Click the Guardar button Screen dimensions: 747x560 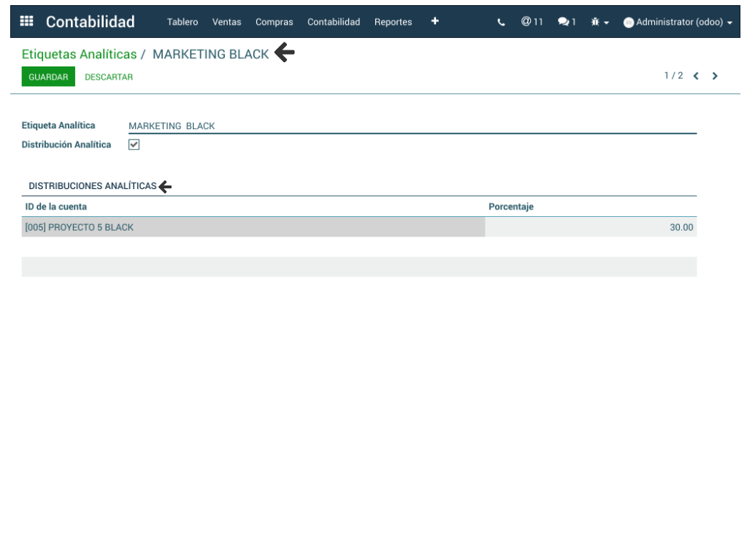click(x=48, y=77)
